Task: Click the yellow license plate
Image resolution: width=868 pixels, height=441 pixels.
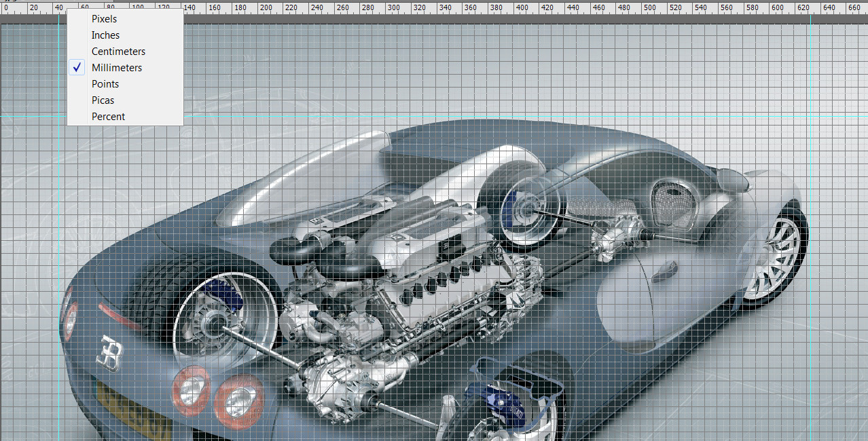Action: click(x=132, y=410)
